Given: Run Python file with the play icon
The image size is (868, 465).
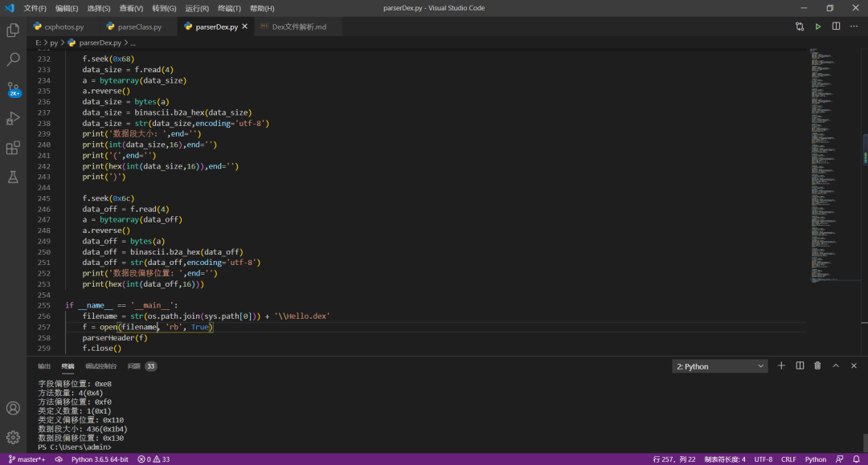Looking at the screenshot, I should (x=817, y=27).
